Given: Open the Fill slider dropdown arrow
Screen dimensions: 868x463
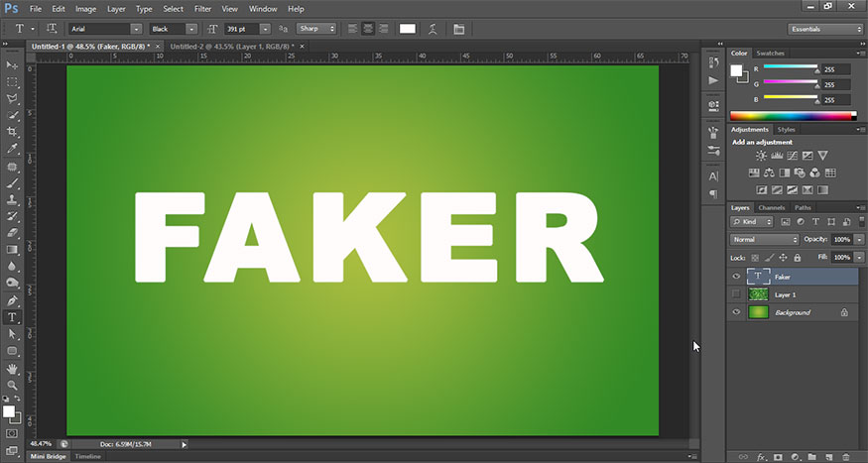Looking at the screenshot, I should click(859, 258).
